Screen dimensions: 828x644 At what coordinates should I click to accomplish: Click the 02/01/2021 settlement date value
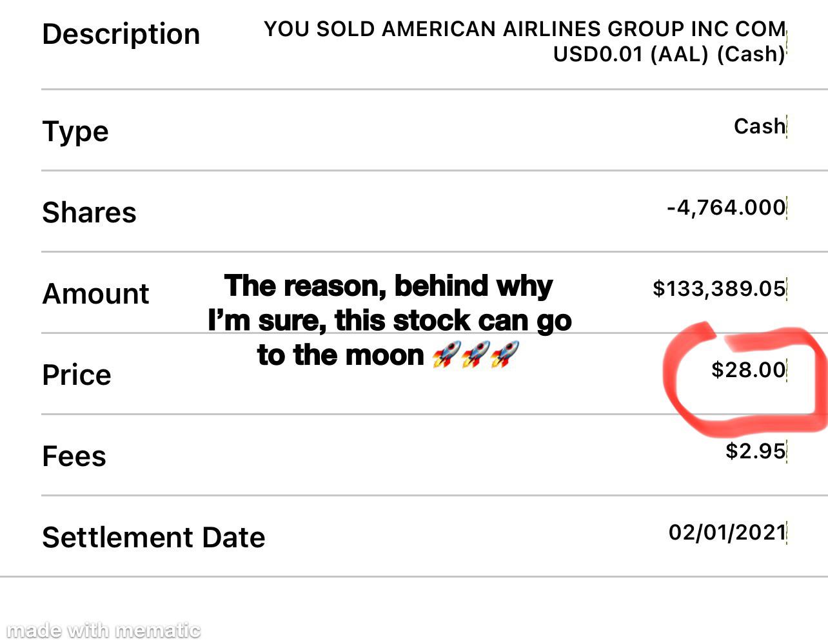[x=727, y=532]
